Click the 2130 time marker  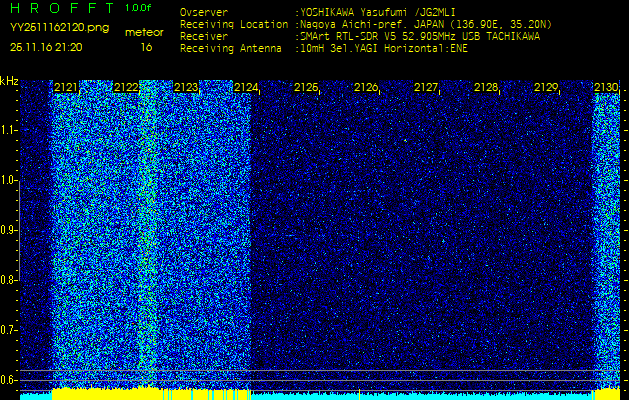tap(606, 87)
